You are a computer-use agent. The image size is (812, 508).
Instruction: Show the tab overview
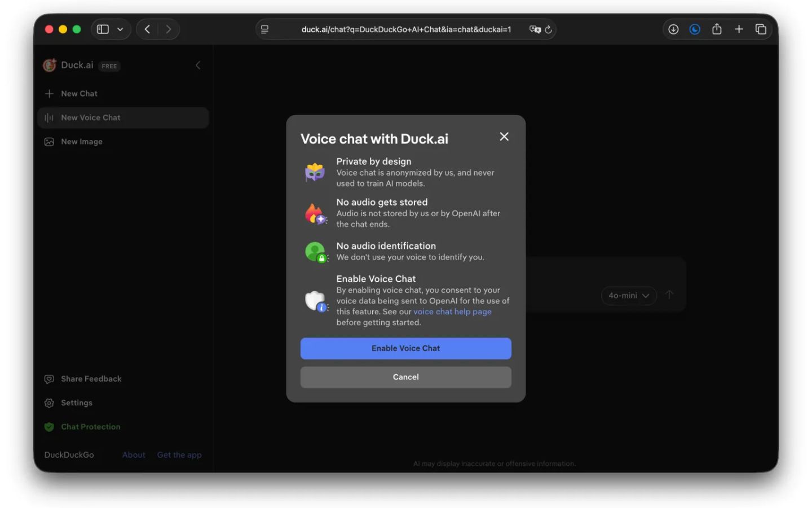(x=761, y=29)
